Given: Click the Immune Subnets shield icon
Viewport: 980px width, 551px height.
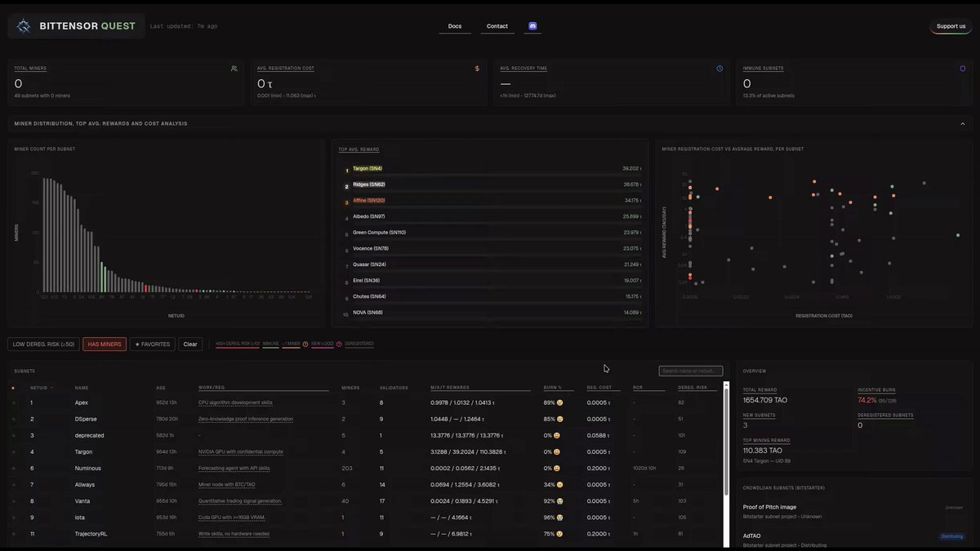Looking at the screenshot, I should tap(962, 69).
